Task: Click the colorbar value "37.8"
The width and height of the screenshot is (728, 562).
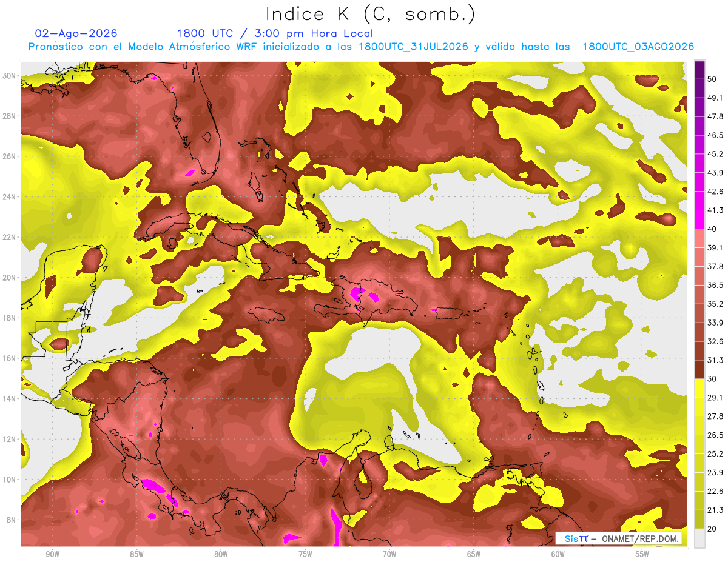Action: pos(716,266)
